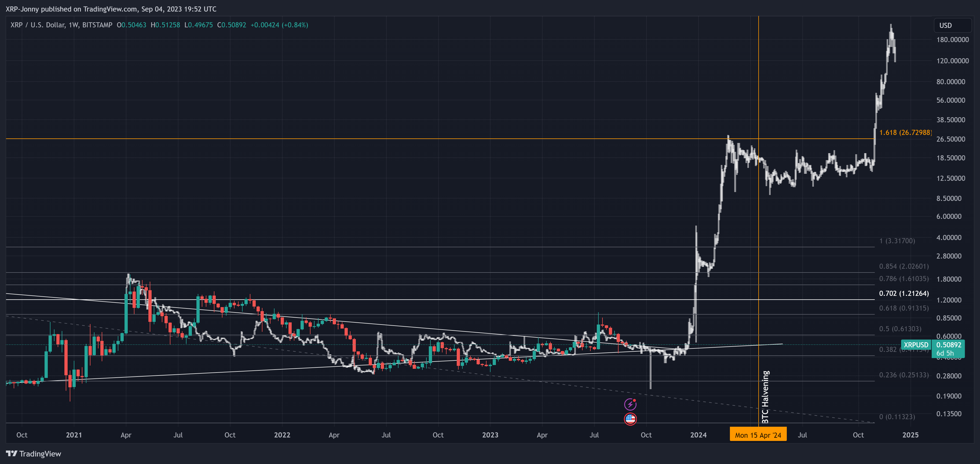Select the 0.702 (1.21264) Fibonacci label

click(x=904, y=293)
